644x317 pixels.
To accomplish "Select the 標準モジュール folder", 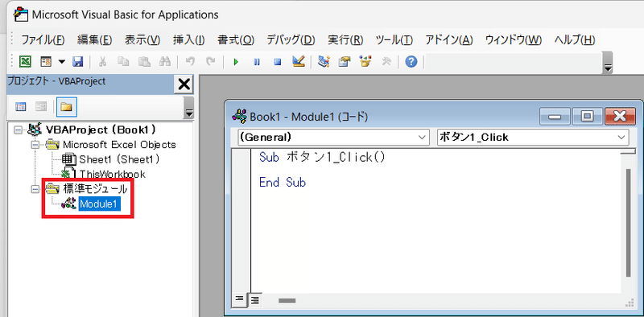I will pyautogui.click(x=94, y=189).
